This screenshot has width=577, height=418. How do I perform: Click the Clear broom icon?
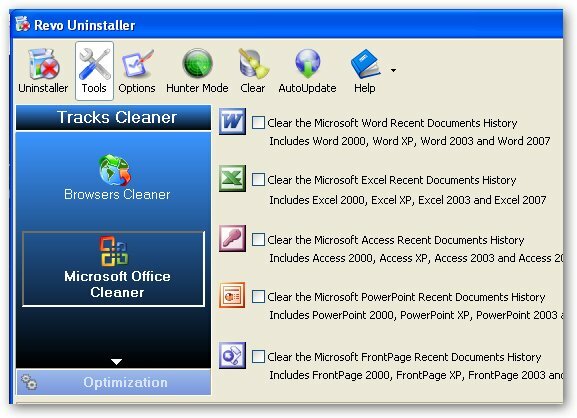[x=253, y=64]
